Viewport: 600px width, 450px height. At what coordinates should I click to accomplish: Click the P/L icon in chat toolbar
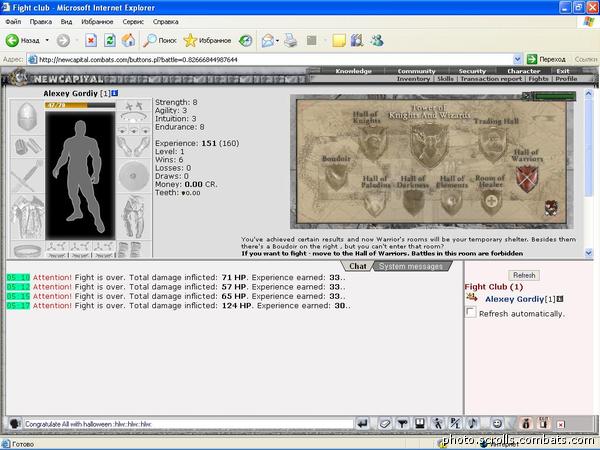tap(455, 424)
